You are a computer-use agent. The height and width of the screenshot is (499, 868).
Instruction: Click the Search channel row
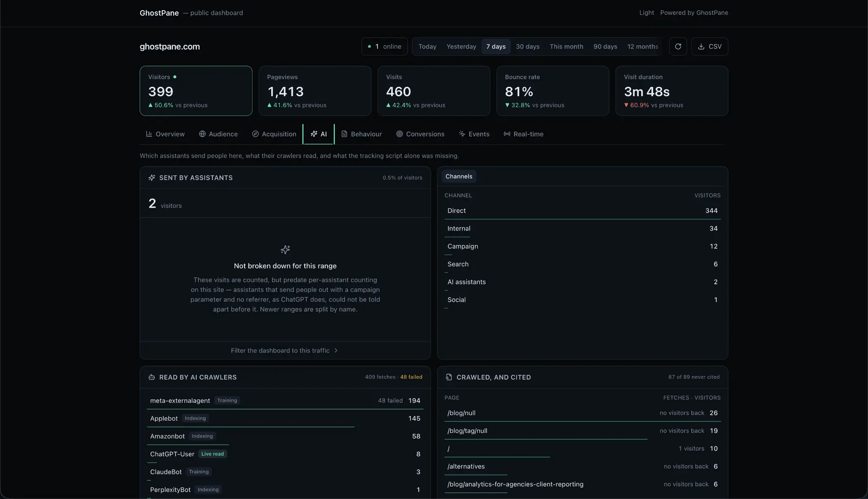(582, 264)
